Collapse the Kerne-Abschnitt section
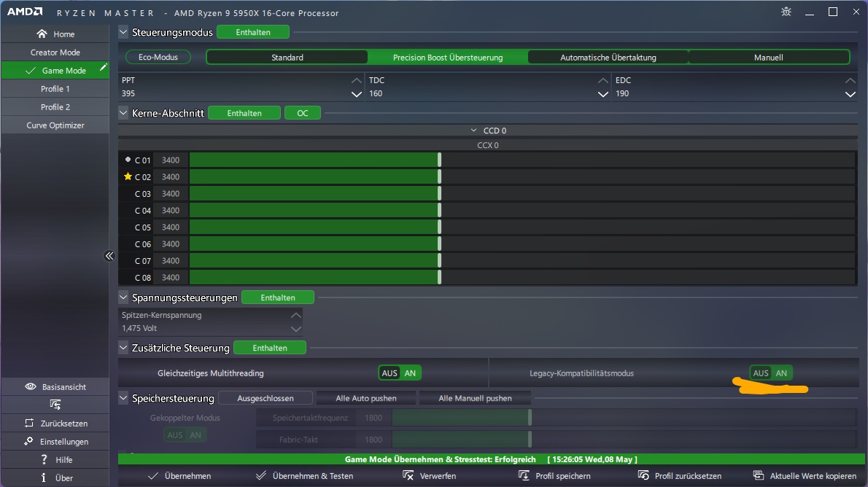This screenshot has height=487, width=868. pyautogui.click(x=123, y=113)
